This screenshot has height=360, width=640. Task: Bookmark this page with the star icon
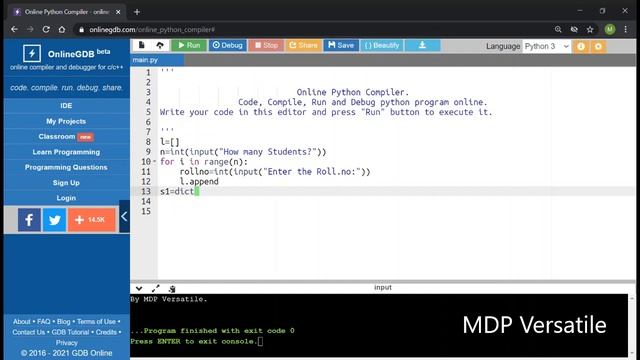point(590,29)
